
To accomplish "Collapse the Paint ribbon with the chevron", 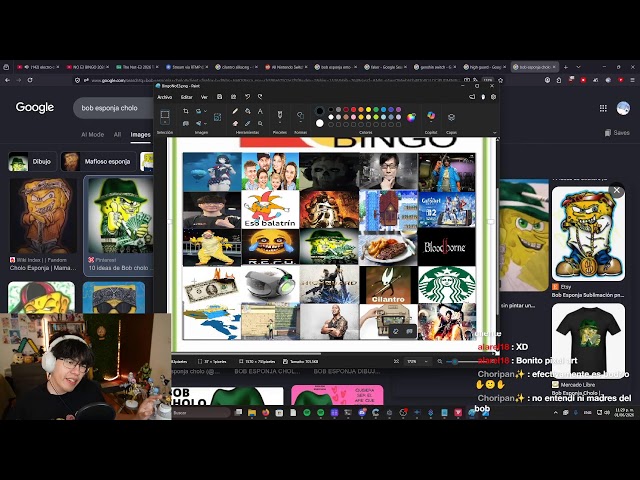I will pyautogui.click(x=494, y=133).
